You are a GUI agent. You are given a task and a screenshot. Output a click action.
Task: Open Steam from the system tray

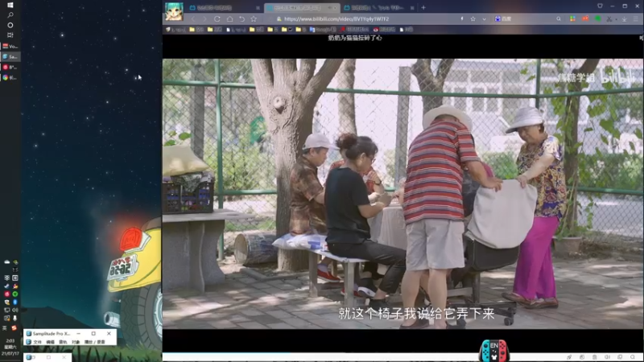click(x=6, y=286)
